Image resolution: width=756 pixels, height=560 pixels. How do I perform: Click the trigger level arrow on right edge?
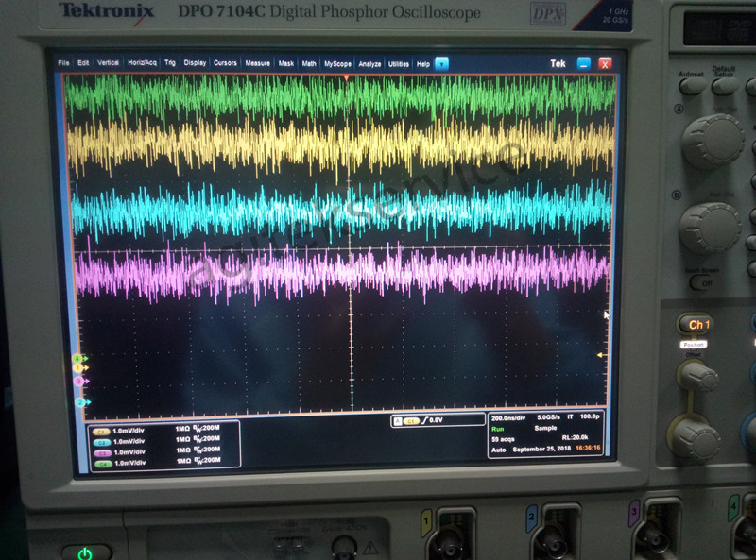(600, 355)
